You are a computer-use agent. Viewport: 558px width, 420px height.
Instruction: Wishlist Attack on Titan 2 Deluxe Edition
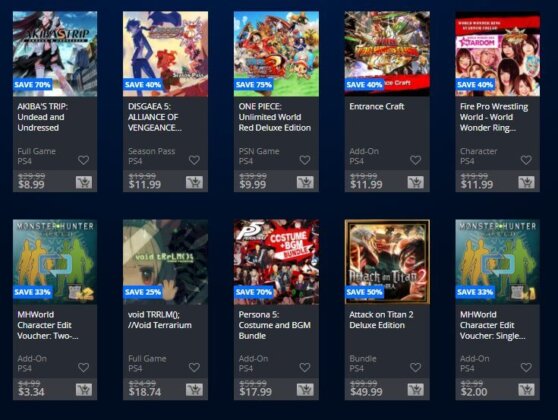point(416,367)
